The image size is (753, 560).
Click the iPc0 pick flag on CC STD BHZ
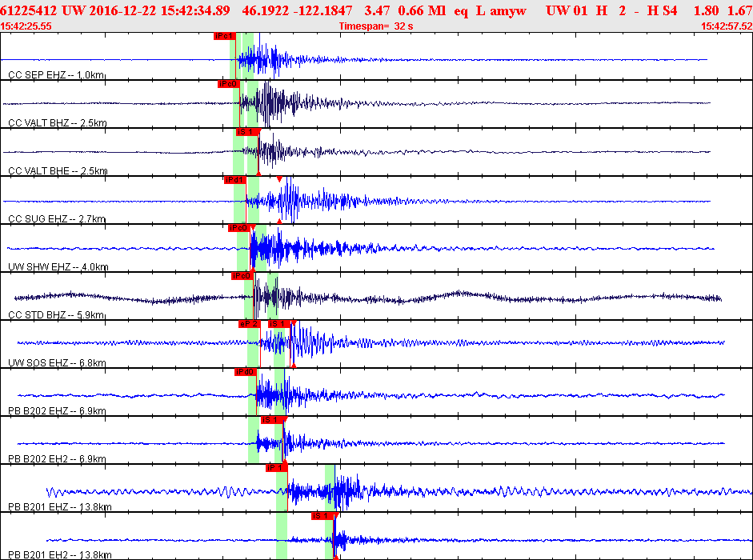[x=242, y=276]
